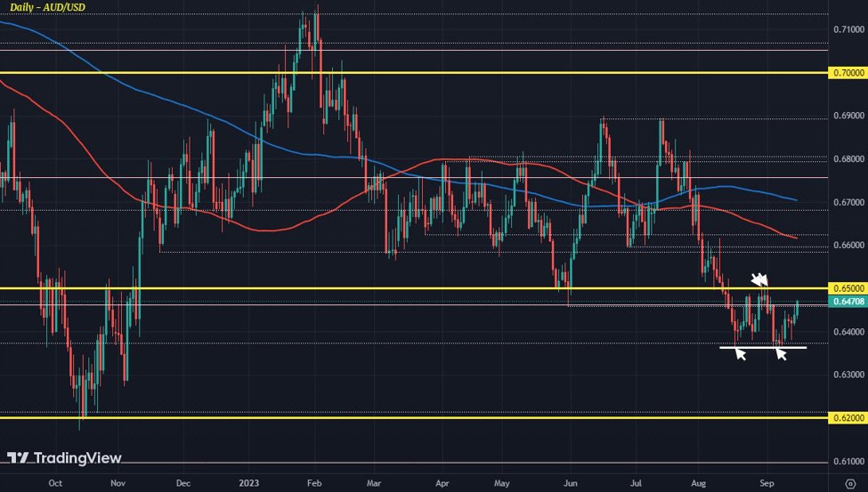The image size is (868, 492).
Task: Click the right end of blue moving average
Action: 795,199
